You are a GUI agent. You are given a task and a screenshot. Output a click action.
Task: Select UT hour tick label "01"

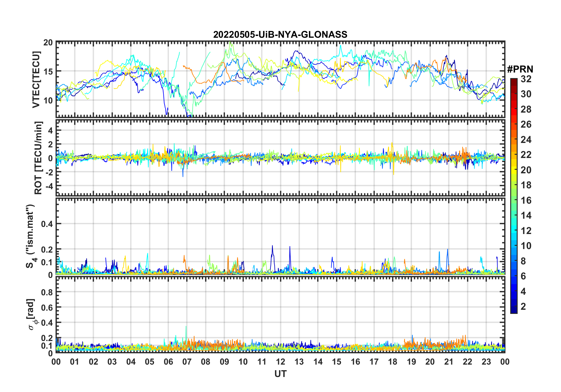75,362
